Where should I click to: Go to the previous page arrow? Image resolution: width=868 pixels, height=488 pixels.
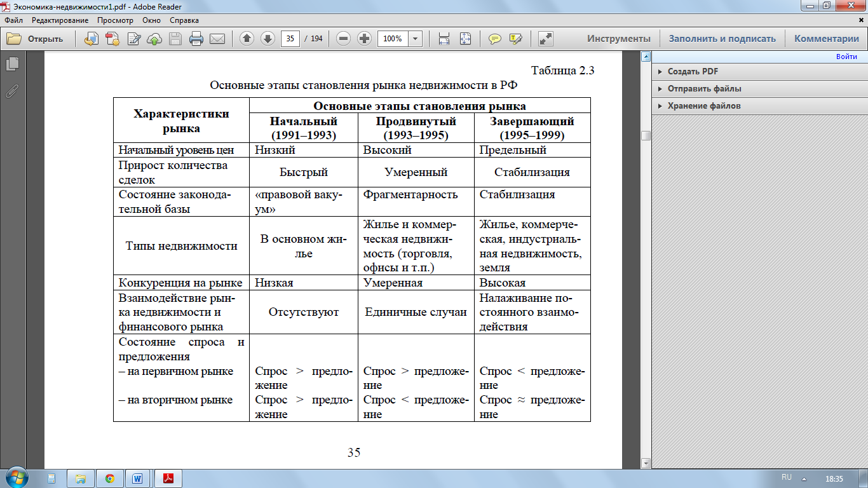[247, 39]
